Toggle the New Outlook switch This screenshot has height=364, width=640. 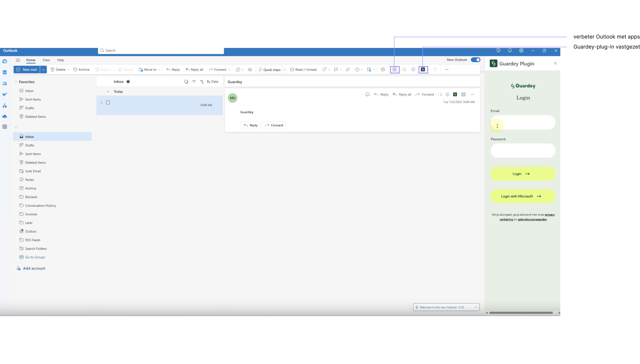(x=475, y=60)
